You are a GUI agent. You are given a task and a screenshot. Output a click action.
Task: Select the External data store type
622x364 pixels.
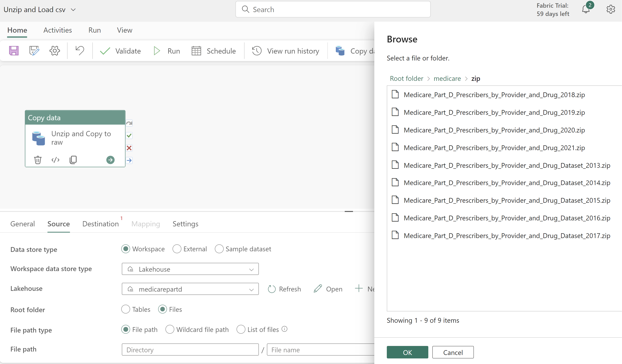coord(177,249)
